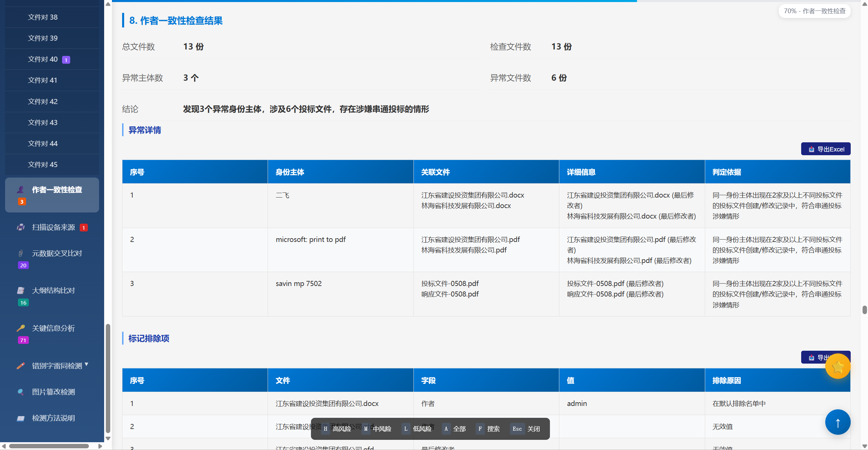The width and height of the screenshot is (868, 450).
Task: Click the 判定依据 column header
Action: (x=777, y=172)
